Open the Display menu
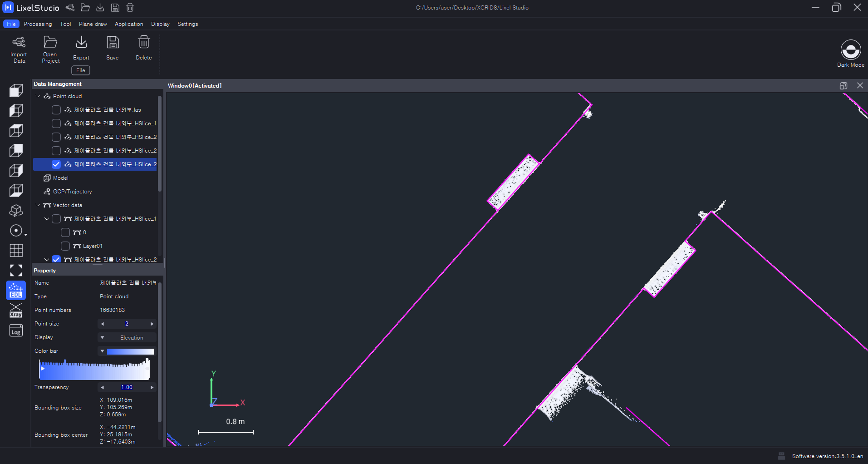This screenshot has width=868, height=464. [160, 24]
